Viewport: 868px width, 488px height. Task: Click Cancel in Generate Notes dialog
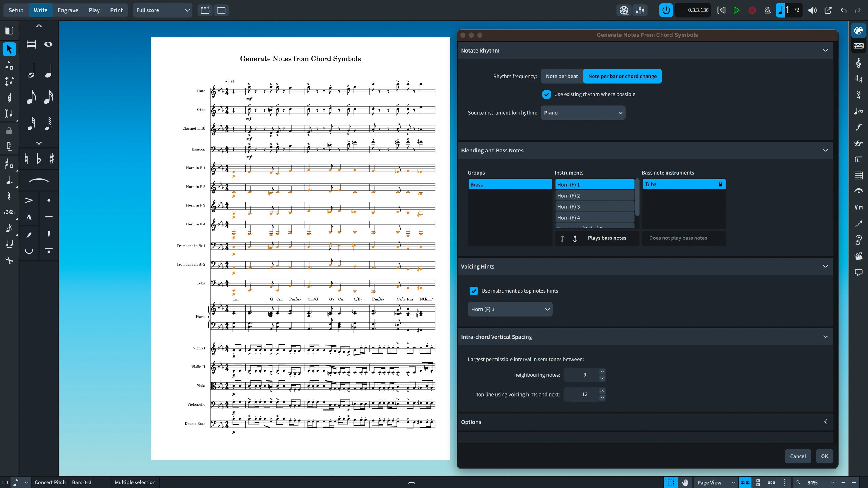coord(798,456)
